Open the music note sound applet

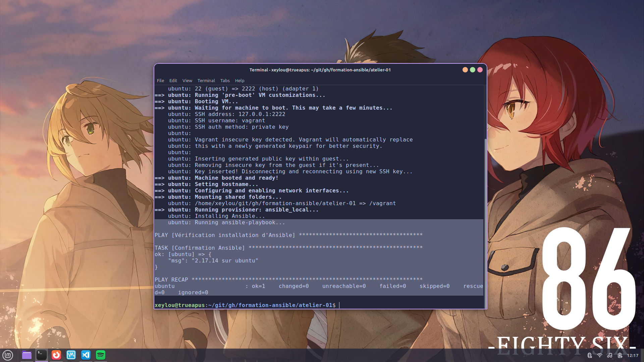(x=610, y=355)
